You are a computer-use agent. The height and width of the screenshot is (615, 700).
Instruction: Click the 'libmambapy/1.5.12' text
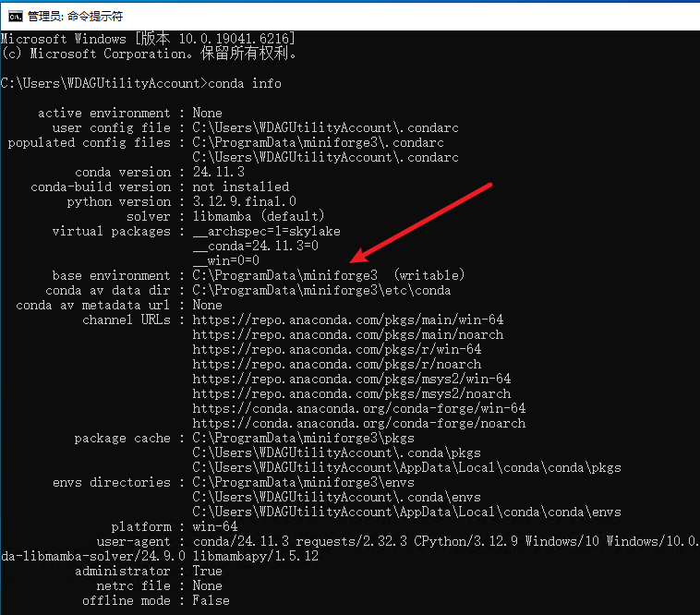point(256,556)
